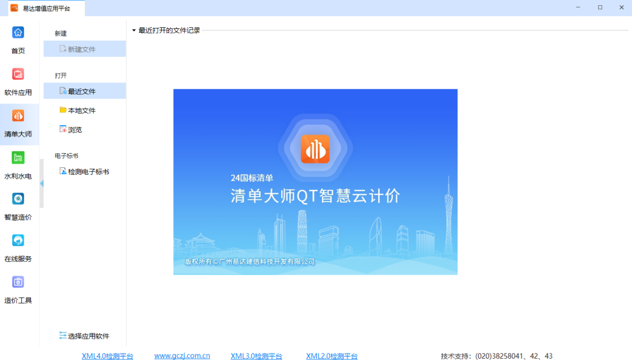This screenshot has width=632, height=364.
Task: Click the 水利水电 label text
Action: [18, 176]
